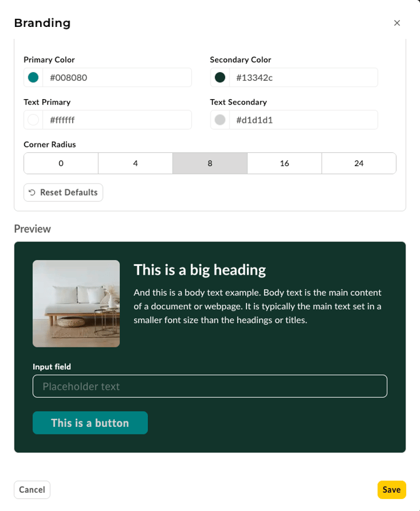Select Corner Radius 4 option
The image size is (420, 511).
click(x=135, y=163)
